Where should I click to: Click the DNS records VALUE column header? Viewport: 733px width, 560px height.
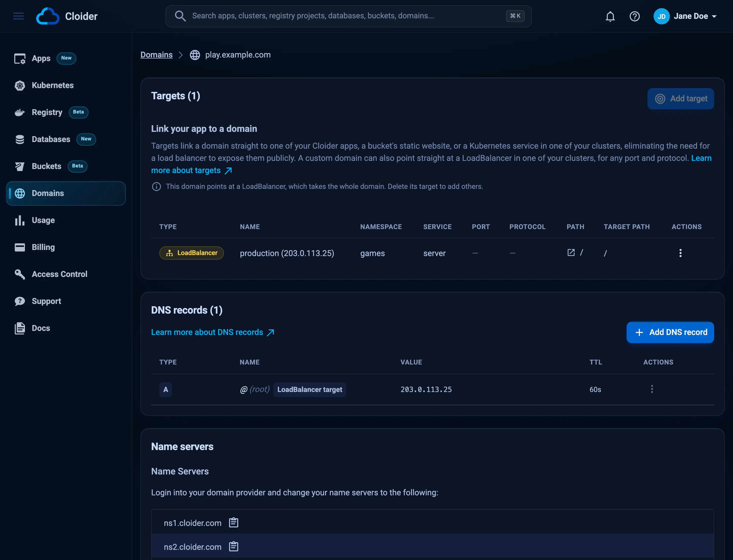411,362
